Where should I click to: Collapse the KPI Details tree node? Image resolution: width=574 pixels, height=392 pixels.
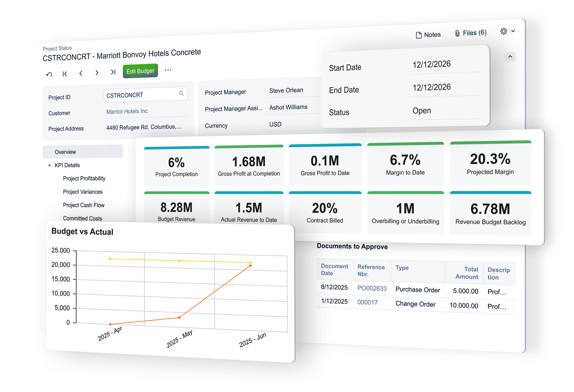click(50, 165)
